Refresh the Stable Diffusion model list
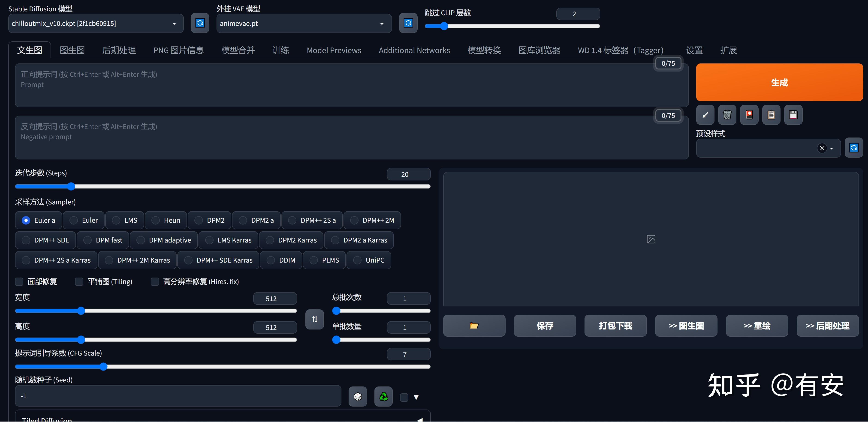 tap(200, 23)
